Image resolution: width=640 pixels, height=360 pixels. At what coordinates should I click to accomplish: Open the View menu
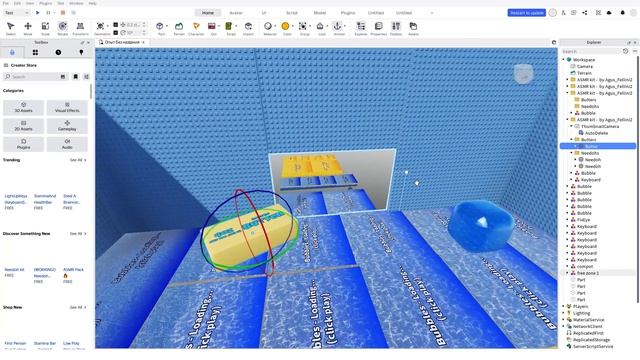[30, 3]
